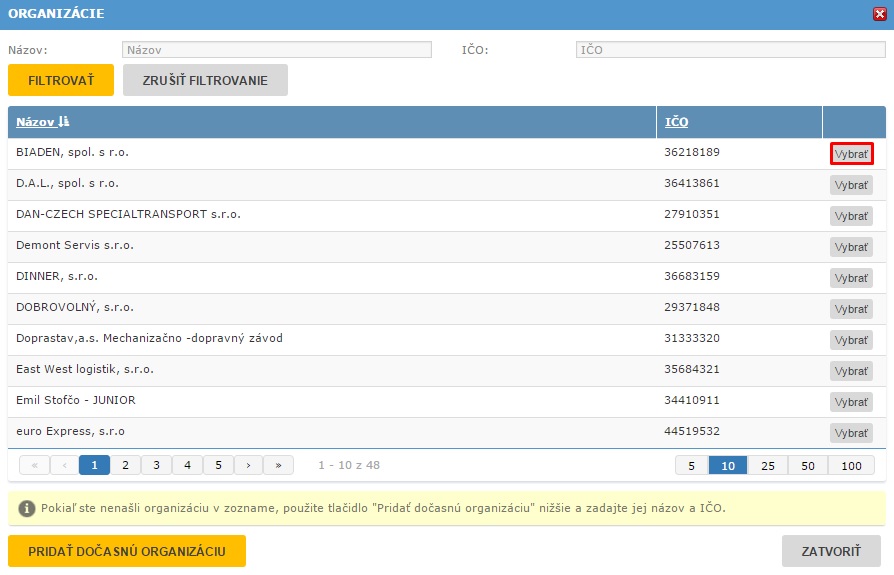Open page 5 in pagination
894x575 pixels.
tap(218, 465)
